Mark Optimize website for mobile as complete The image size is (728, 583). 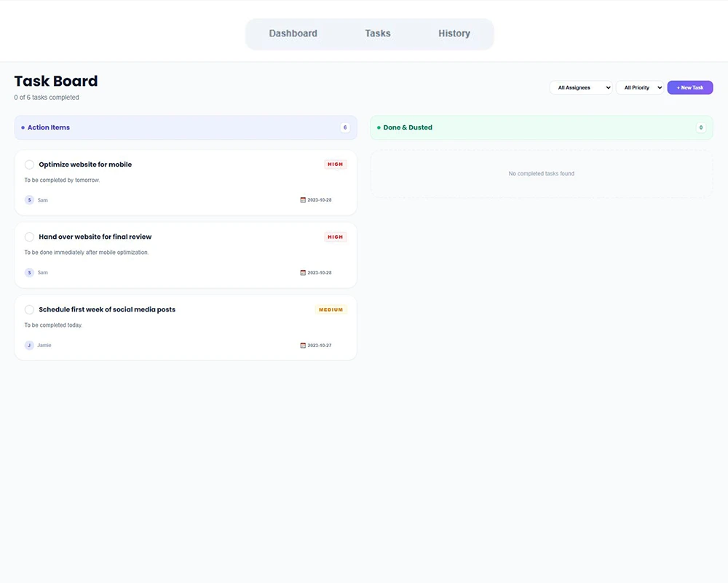pyautogui.click(x=29, y=164)
